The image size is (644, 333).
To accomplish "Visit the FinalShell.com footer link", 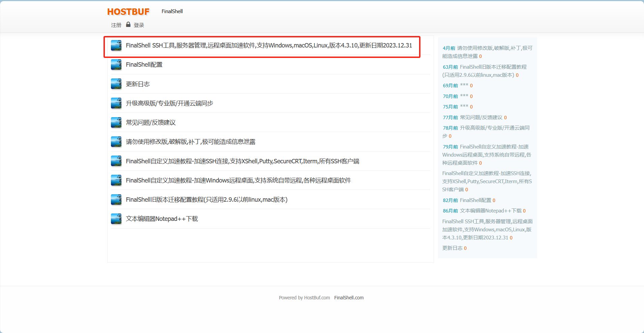I will pos(349,298).
